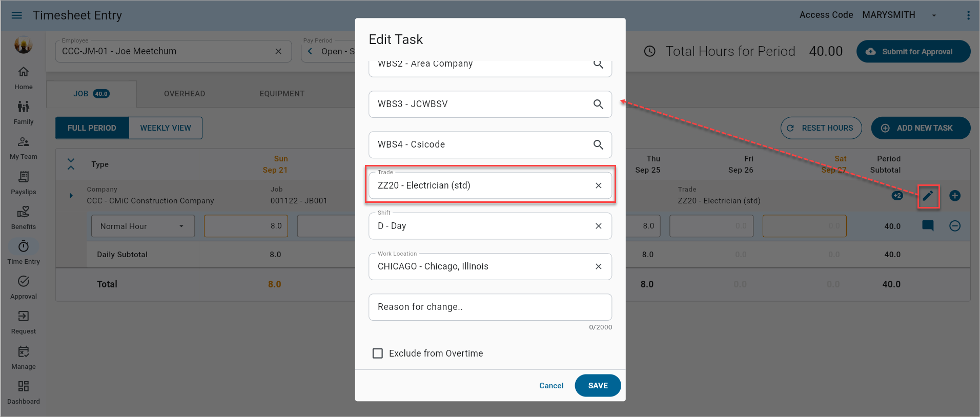
Task: Click SAVE in Edit Task dialog
Action: click(x=598, y=386)
